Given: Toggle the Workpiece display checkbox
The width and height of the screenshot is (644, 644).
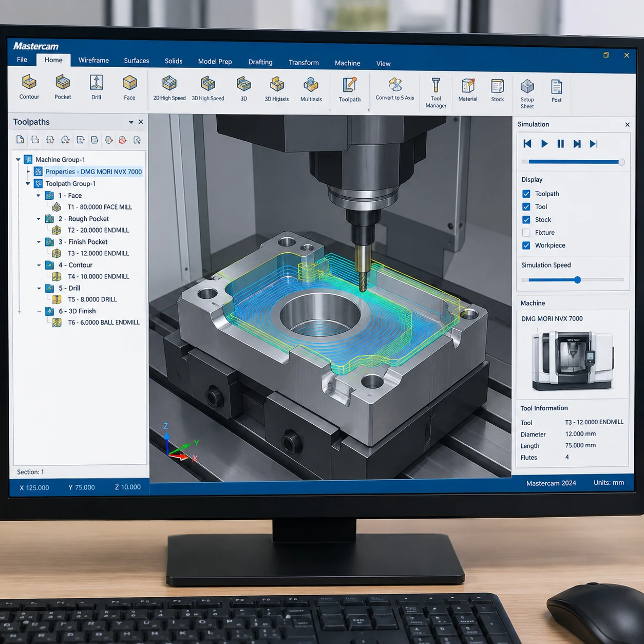Looking at the screenshot, I should tap(526, 245).
